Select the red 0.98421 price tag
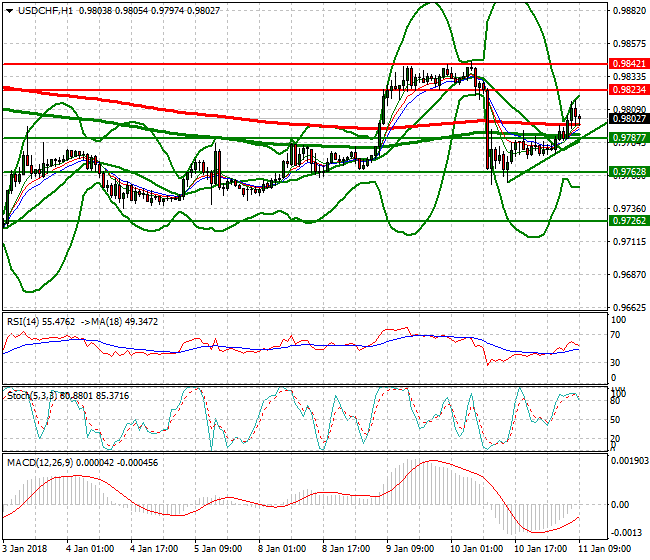 628,63
